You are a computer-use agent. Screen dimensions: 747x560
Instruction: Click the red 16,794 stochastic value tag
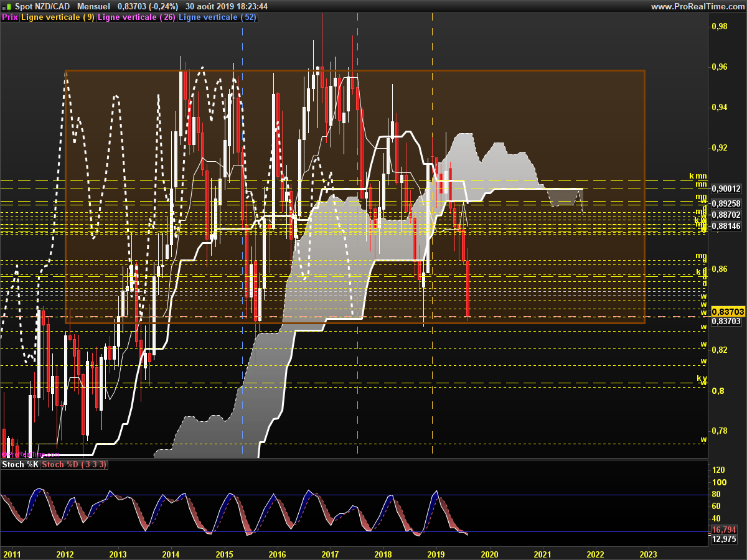pyautogui.click(x=725, y=530)
